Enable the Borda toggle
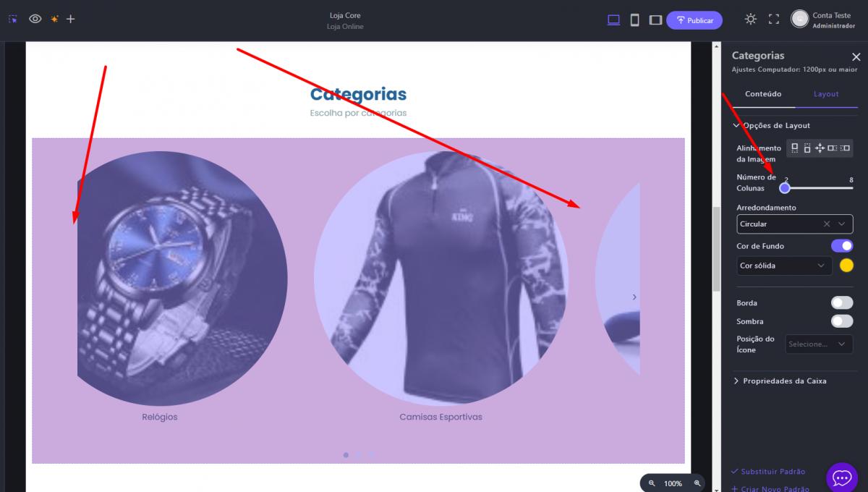This screenshot has width=868, height=492. (842, 302)
